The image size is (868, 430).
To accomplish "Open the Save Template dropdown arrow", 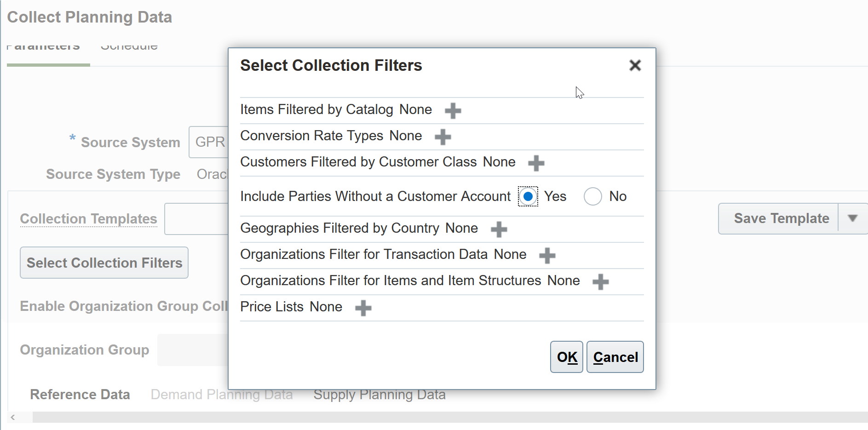I will click(x=852, y=218).
